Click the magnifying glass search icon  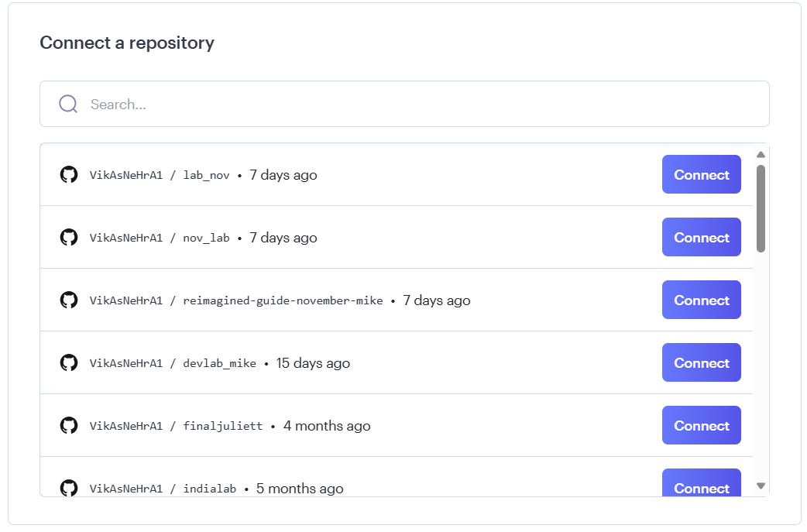68,103
